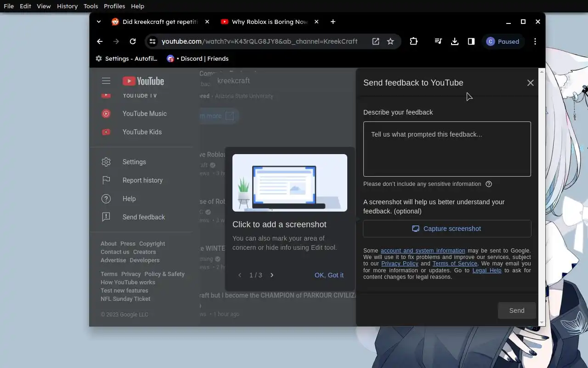The image size is (588, 368).
Task: Click the YouTube logo
Action: tap(143, 81)
